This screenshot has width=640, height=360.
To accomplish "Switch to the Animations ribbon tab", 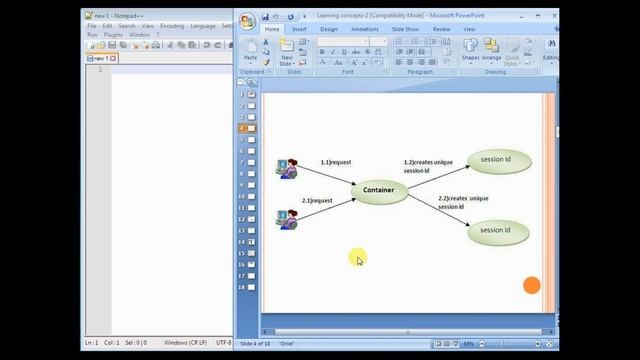I will click(x=365, y=29).
